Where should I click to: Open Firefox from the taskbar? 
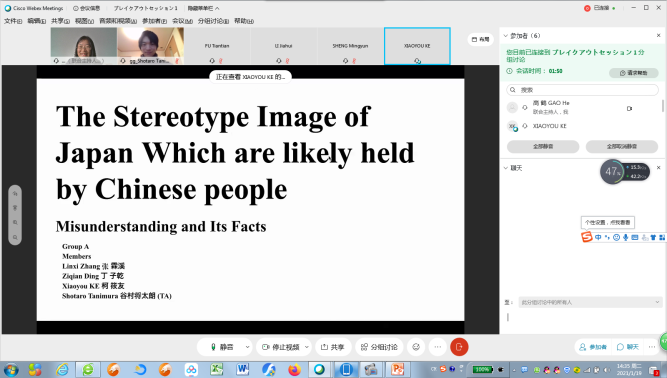(x=294, y=369)
